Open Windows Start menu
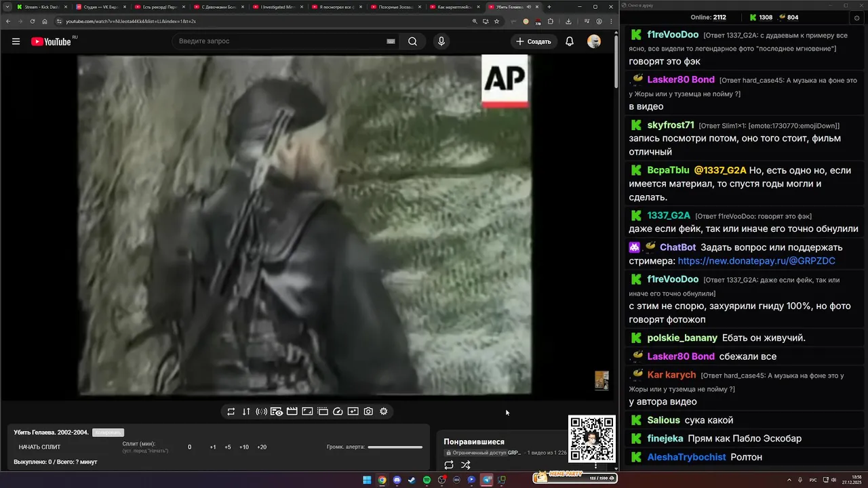868x488 pixels. pyautogui.click(x=367, y=480)
